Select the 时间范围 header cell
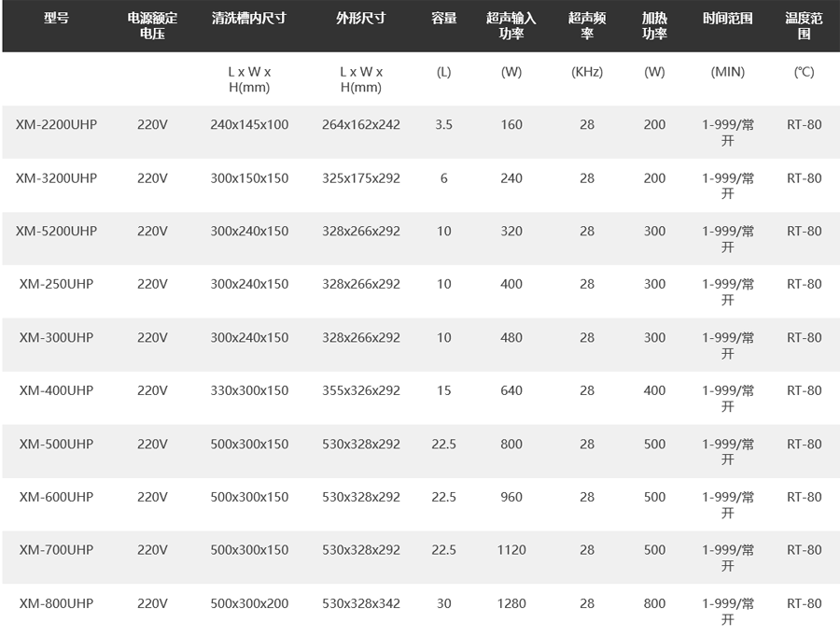840x636 pixels. click(728, 19)
